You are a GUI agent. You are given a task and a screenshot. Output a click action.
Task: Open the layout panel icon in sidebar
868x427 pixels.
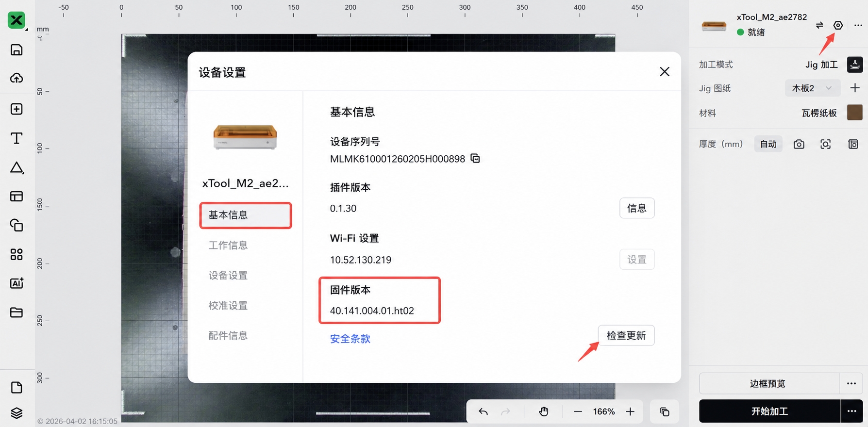pyautogui.click(x=17, y=197)
